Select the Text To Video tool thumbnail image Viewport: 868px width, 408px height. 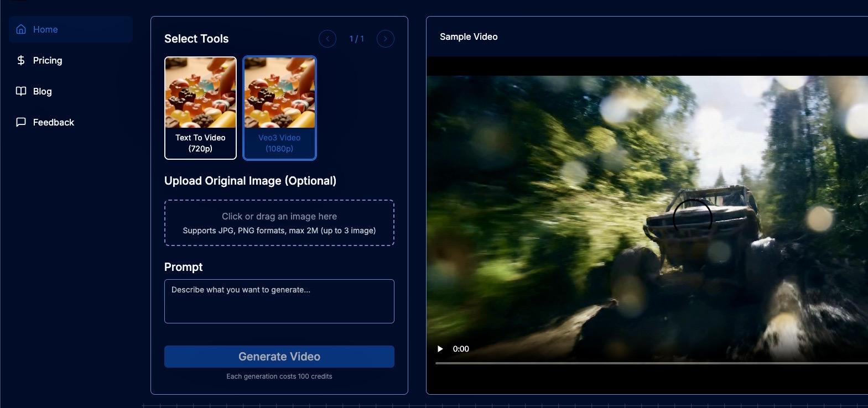200,92
